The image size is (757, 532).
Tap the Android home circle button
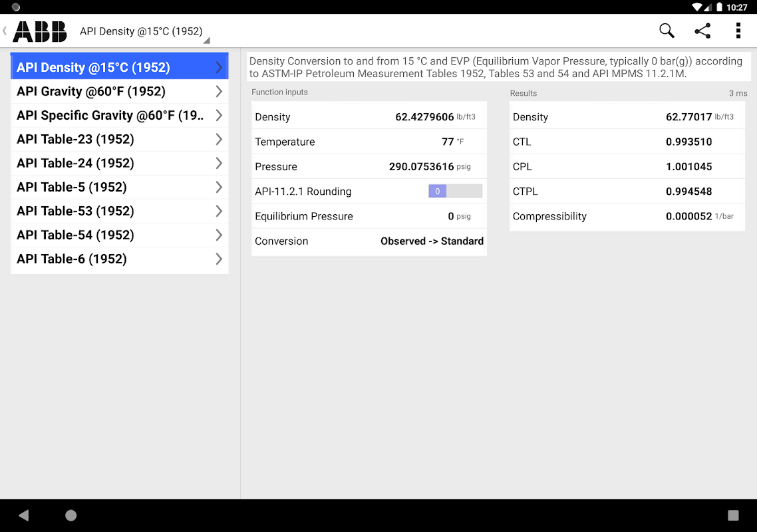click(71, 515)
